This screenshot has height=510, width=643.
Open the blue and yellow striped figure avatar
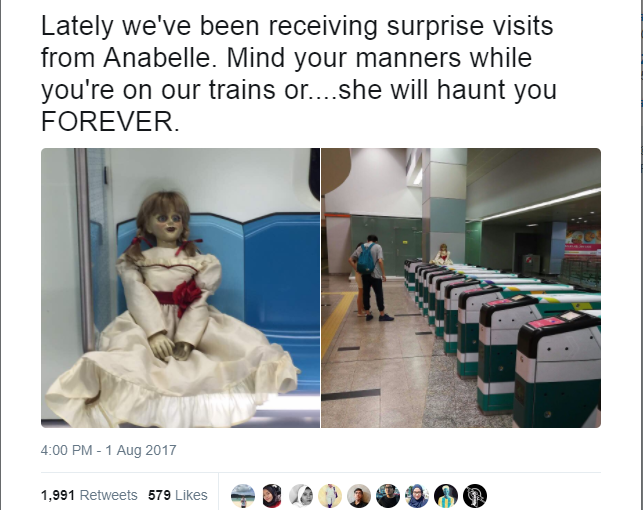tap(446, 496)
